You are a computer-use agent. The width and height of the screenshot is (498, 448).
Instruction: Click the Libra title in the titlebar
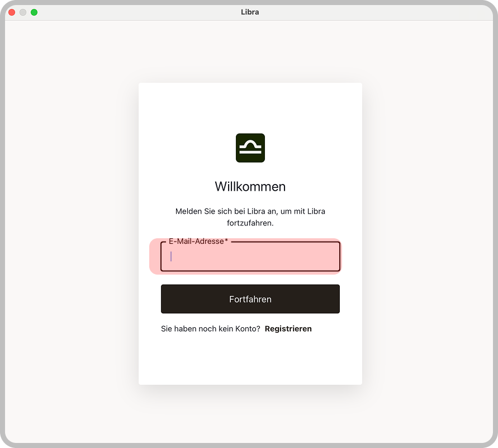coord(250,12)
